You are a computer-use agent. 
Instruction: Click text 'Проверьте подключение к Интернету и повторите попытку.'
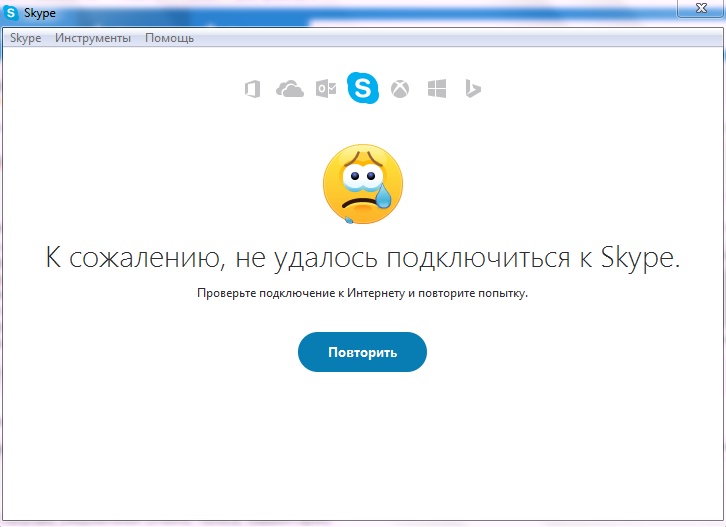(x=363, y=293)
